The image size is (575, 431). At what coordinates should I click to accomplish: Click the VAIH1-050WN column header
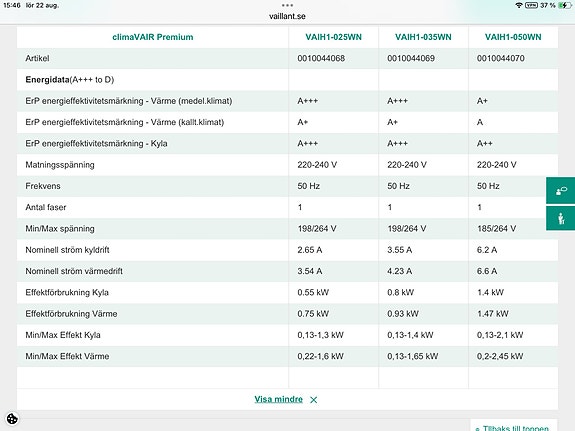(513, 37)
